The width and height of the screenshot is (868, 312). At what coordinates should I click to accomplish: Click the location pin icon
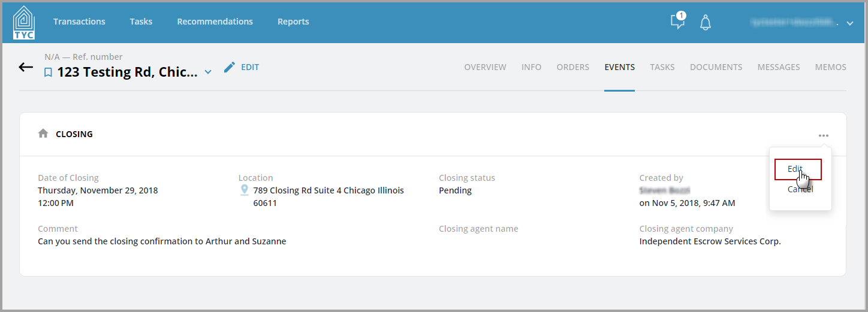(244, 190)
